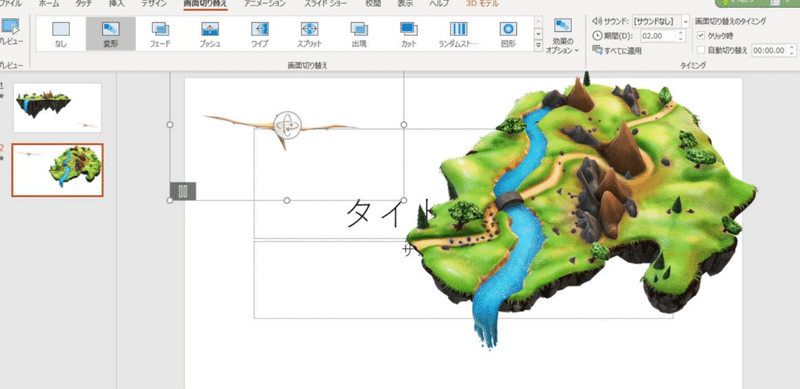
Task: Select the 画面切り替え tab
Action: 206,4
